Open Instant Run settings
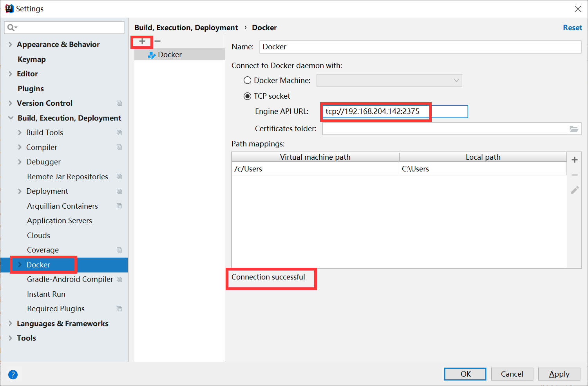Screen dimensions: 588x386 point(46,294)
